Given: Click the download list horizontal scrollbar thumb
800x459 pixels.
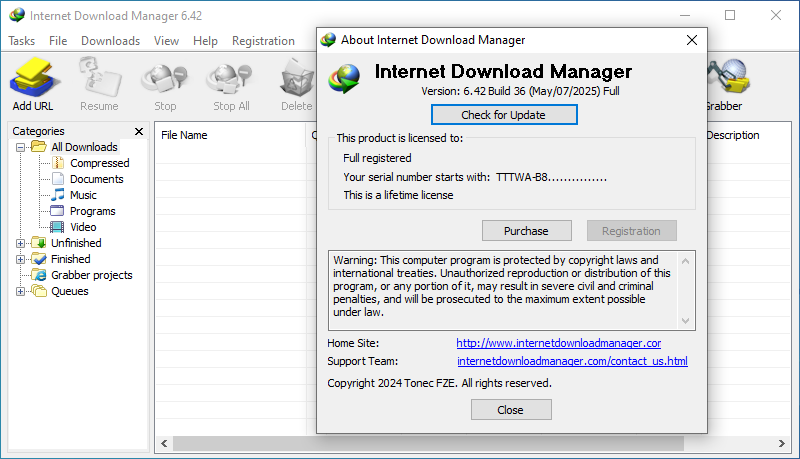Looking at the screenshot, I should point(429,443).
